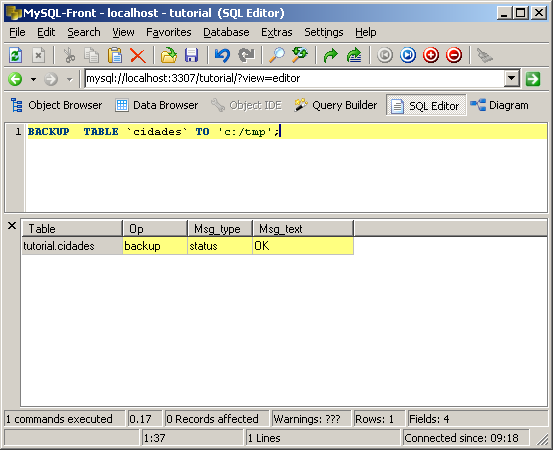Click the mysql://localhost address field
553x450 pixels.
(x=295, y=78)
